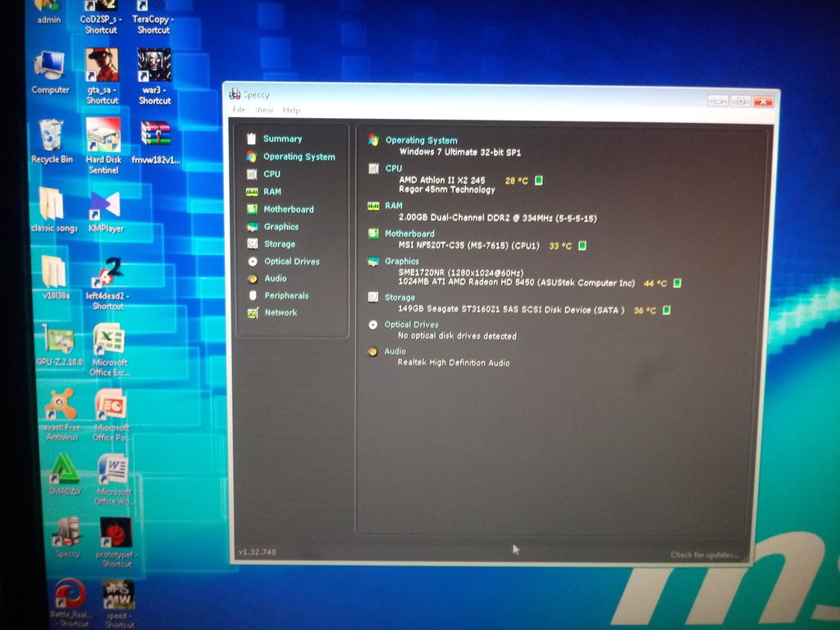Click the Windows flag icon beside Operating System heading
This screenshot has height=630, width=840.
(373, 140)
